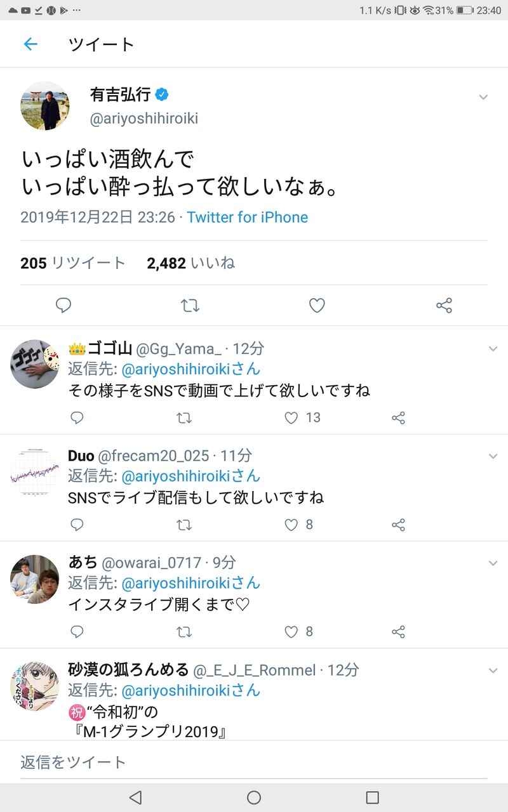Open the Twitter for iPhone link

coord(248,218)
